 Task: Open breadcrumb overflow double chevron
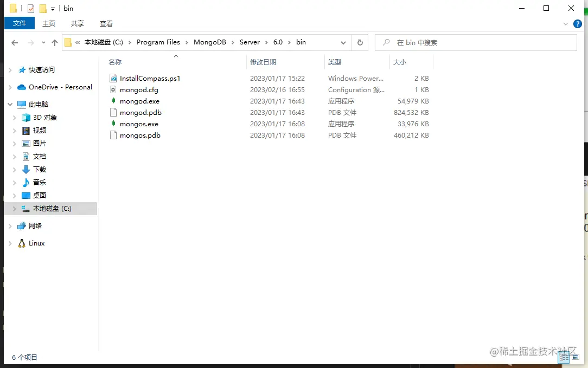(x=78, y=43)
